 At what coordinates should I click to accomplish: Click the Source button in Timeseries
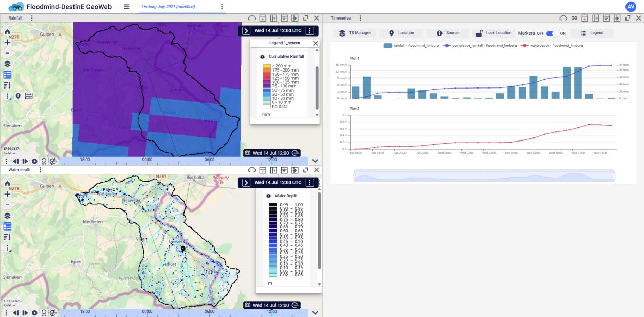click(448, 33)
